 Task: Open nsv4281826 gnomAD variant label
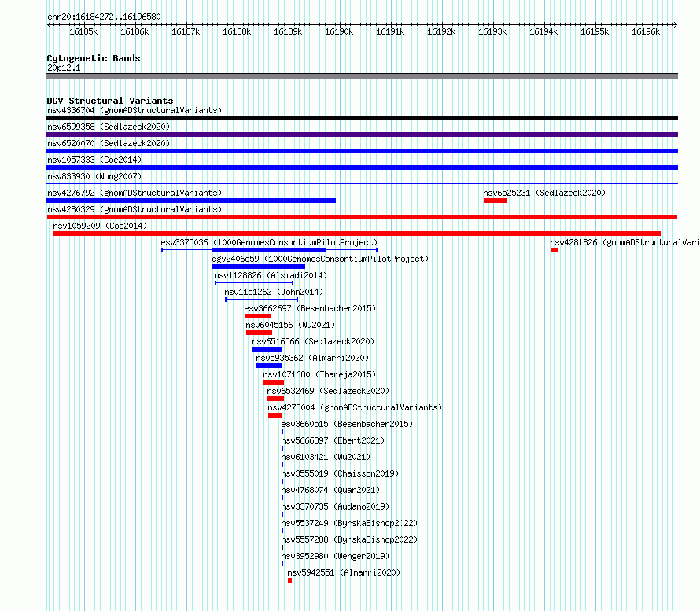[624, 242]
